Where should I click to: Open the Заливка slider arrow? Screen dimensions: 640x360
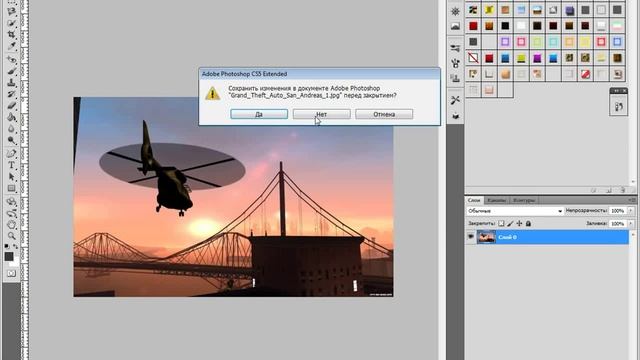point(631,224)
